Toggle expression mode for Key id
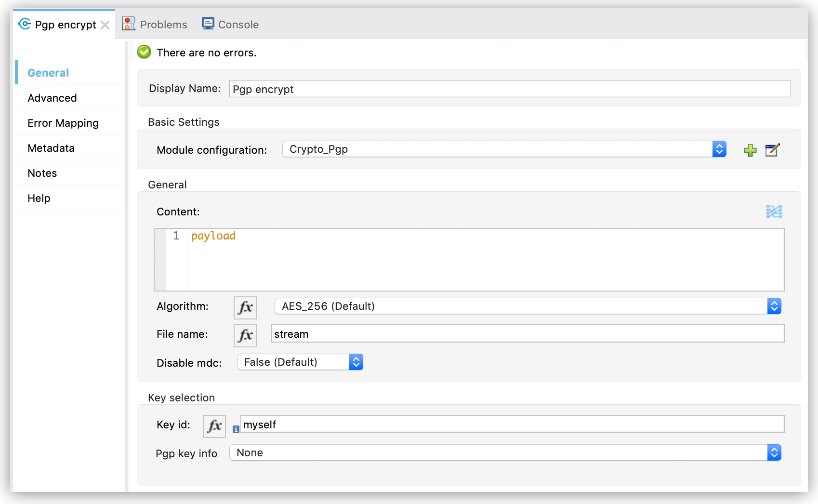Image resolution: width=818 pixels, height=504 pixels. (214, 425)
